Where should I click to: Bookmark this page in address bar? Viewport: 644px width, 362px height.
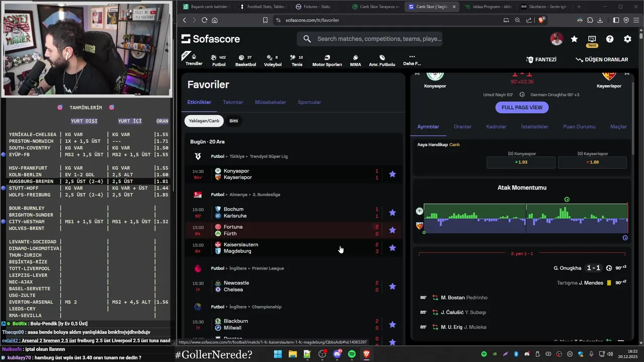click(x=265, y=20)
